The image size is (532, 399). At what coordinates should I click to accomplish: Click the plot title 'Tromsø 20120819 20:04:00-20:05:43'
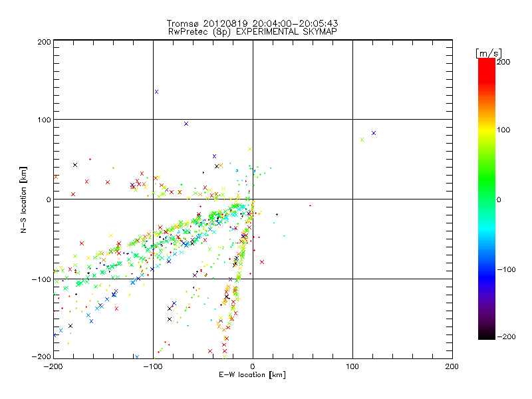pyautogui.click(x=252, y=23)
